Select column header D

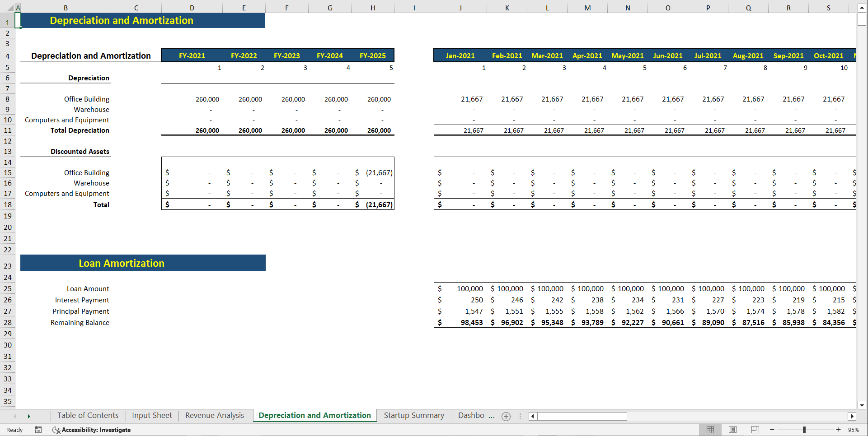tap(192, 7)
